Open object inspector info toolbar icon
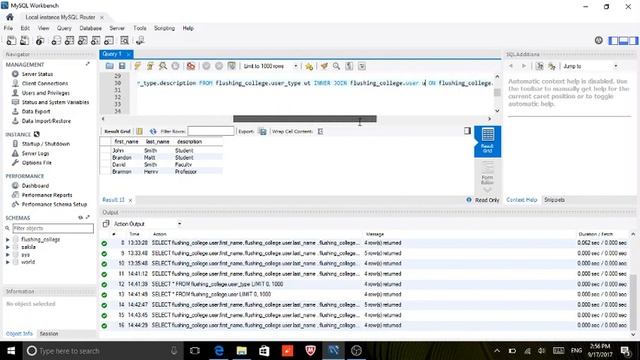The image size is (640, 360). click(40, 40)
